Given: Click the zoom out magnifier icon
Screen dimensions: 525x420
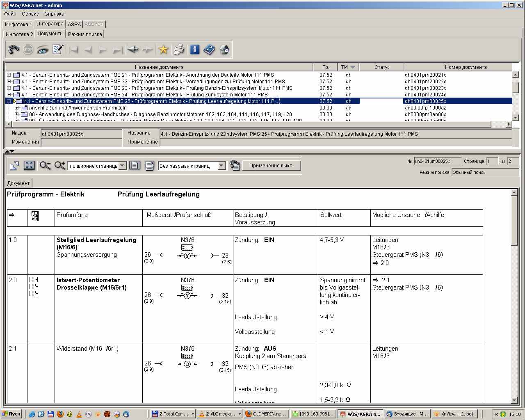Looking at the screenshot, I should tap(45, 165).
